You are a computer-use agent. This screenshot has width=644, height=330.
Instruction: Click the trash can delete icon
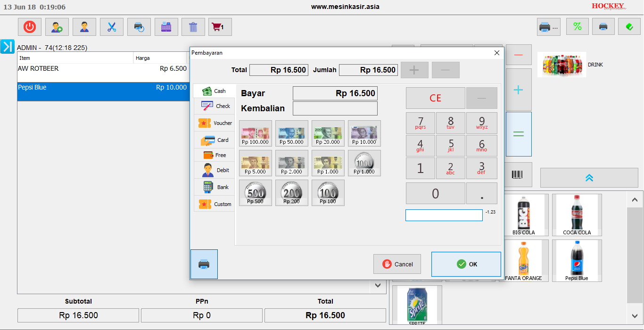[193, 27]
